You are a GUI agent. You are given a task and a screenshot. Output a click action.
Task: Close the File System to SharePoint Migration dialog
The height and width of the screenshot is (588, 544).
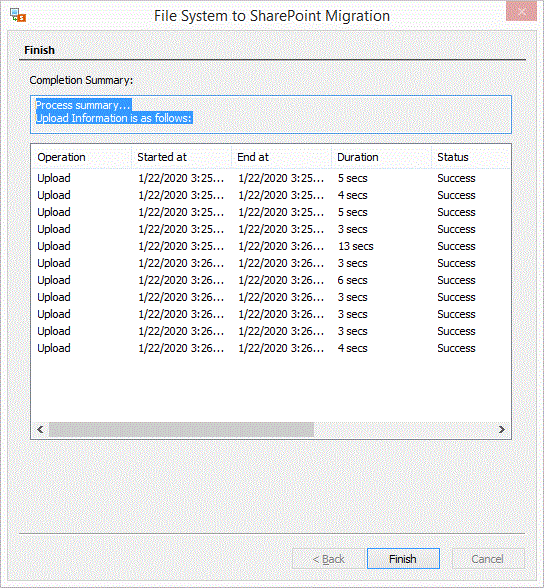(522, 11)
